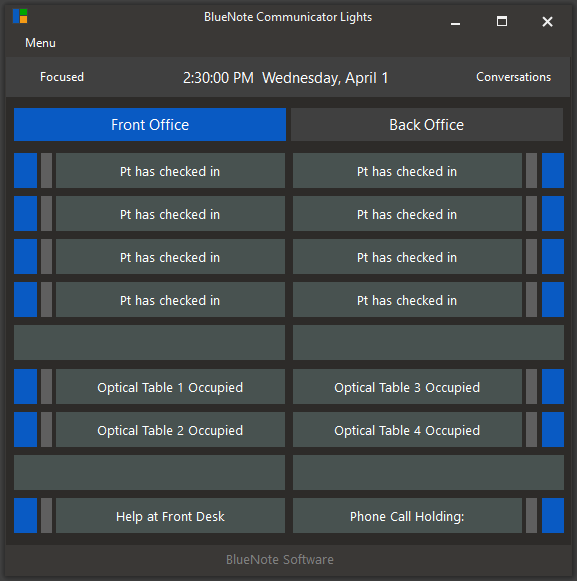Activate the Help at Front Desk message
577x581 pixels.
pos(170,515)
